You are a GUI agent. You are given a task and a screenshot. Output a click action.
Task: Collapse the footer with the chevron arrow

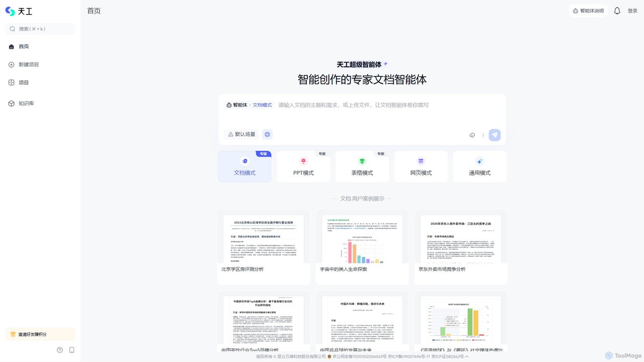[x=467, y=356]
